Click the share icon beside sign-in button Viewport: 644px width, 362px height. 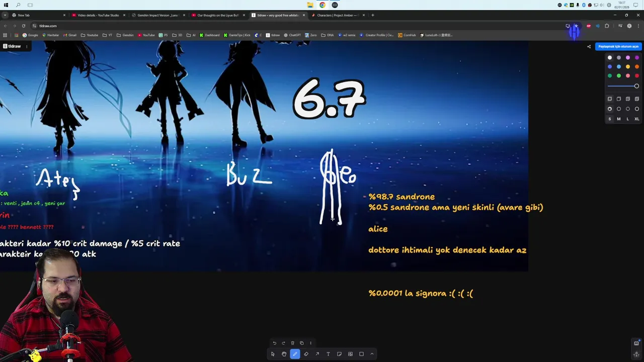coord(589,47)
